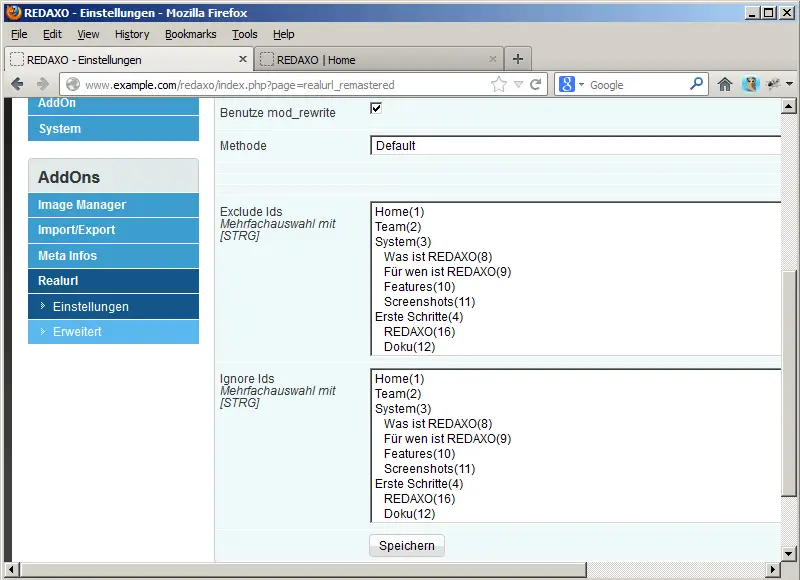The width and height of the screenshot is (800, 580).
Task: Click the vertical scrollbar down arrow
Action: coord(788,553)
